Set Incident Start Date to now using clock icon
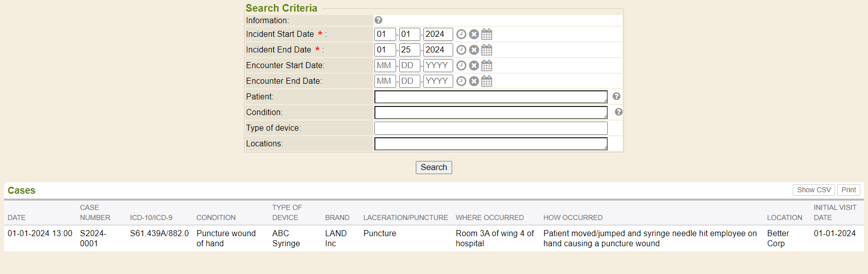Screen dimensions: 868x274 461,34
